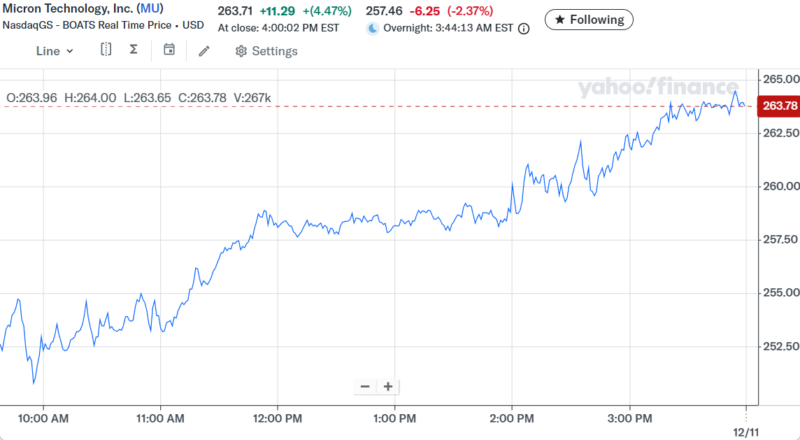Click the overnight moon icon
This screenshot has height=440, width=800.
click(373, 28)
